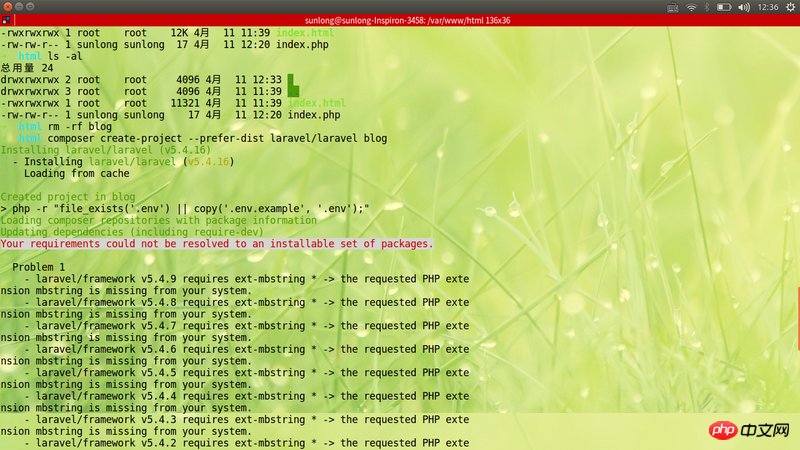Click the '4096 4月 11 12:33' directory row
This screenshot has height=450, width=800.
click(x=148, y=80)
